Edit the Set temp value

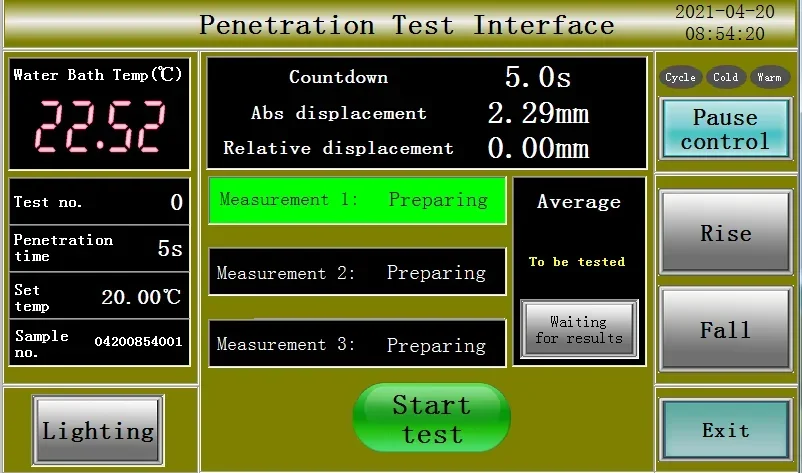coord(99,297)
